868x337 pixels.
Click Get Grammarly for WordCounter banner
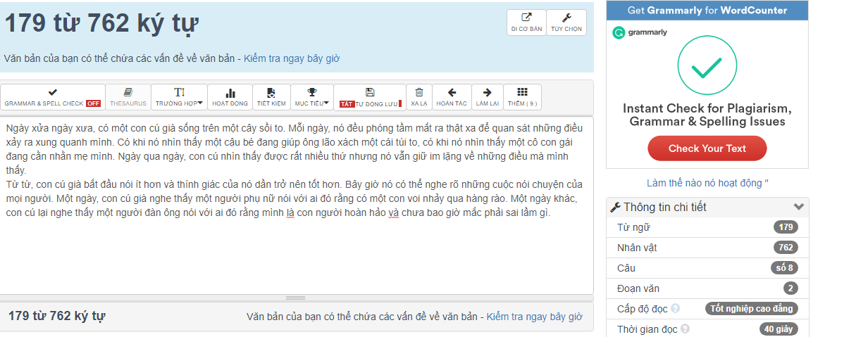click(x=707, y=11)
